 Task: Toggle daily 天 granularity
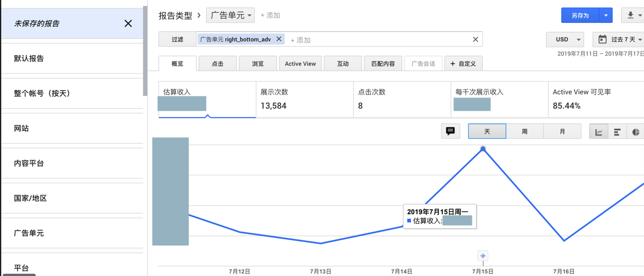click(487, 131)
